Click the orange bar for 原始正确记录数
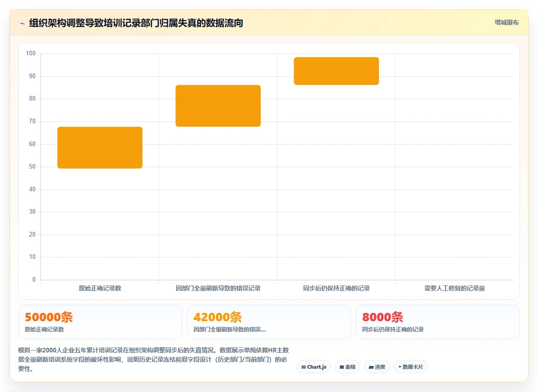 coord(100,148)
